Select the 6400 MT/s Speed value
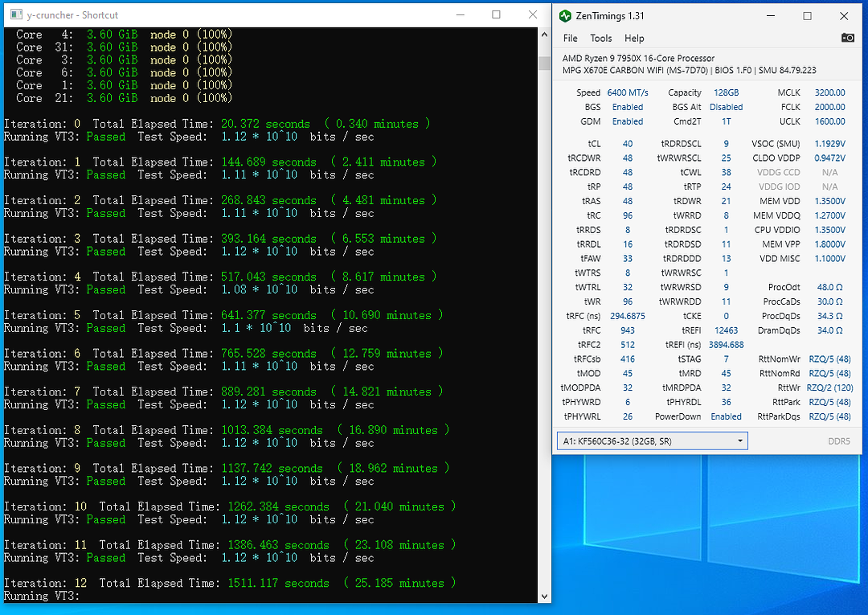The width and height of the screenshot is (868, 615). [627, 92]
